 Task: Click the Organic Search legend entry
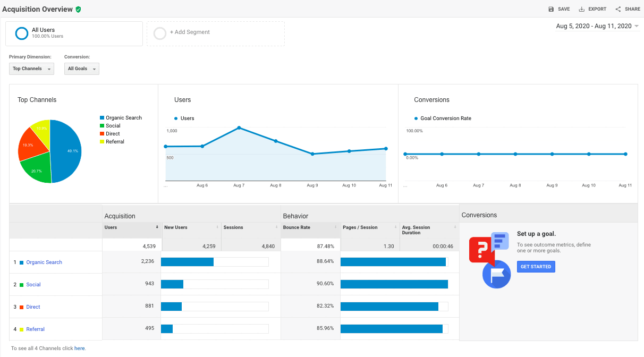pos(121,118)
